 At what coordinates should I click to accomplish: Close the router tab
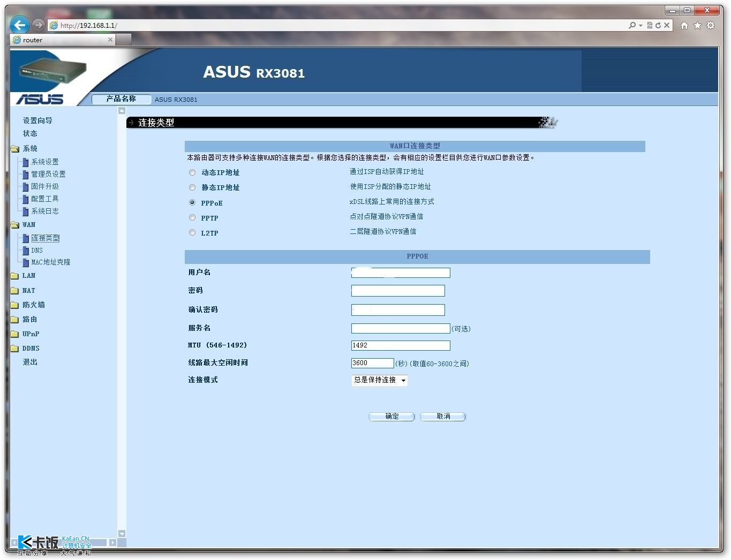click(x=110, y=40)
